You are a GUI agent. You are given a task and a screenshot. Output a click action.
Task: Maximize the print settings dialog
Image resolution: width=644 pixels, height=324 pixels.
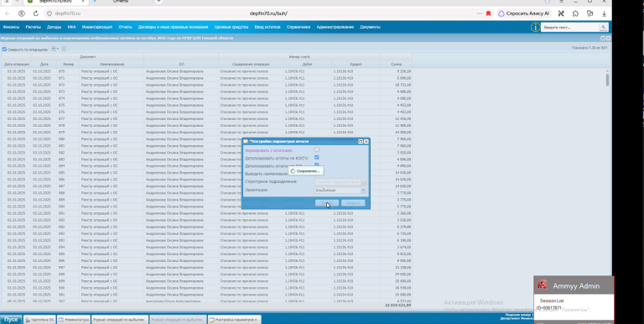pyautogui.click(x=361, y=141)
